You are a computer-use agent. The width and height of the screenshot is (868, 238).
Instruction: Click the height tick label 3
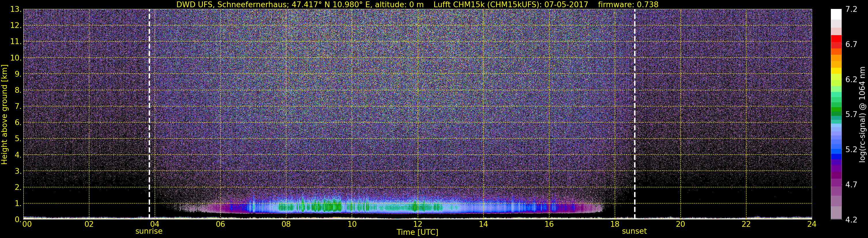click(x=18, y=171)
